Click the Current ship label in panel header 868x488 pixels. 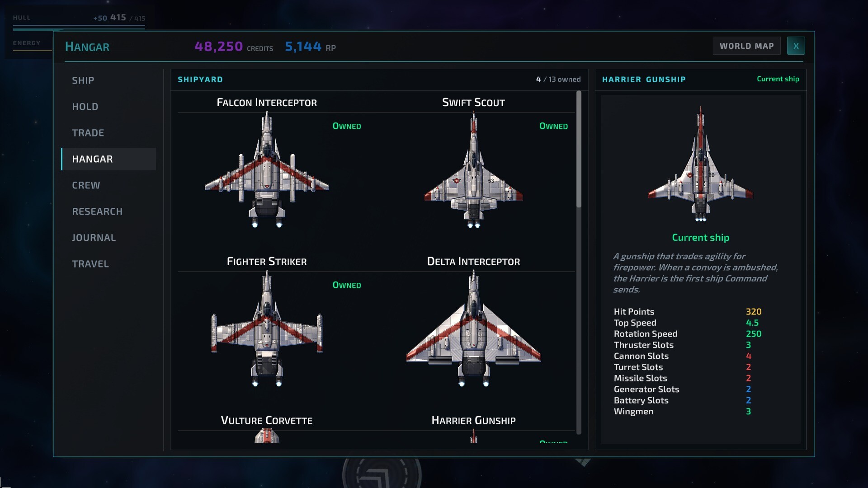(x=778, y=79)
